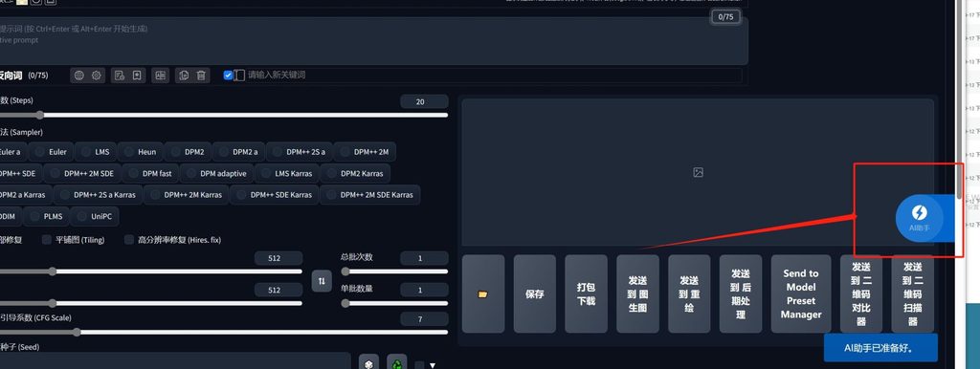Open the gear settings icon beside negative prompt
This screenshot has height=369, width=980.
97,76
